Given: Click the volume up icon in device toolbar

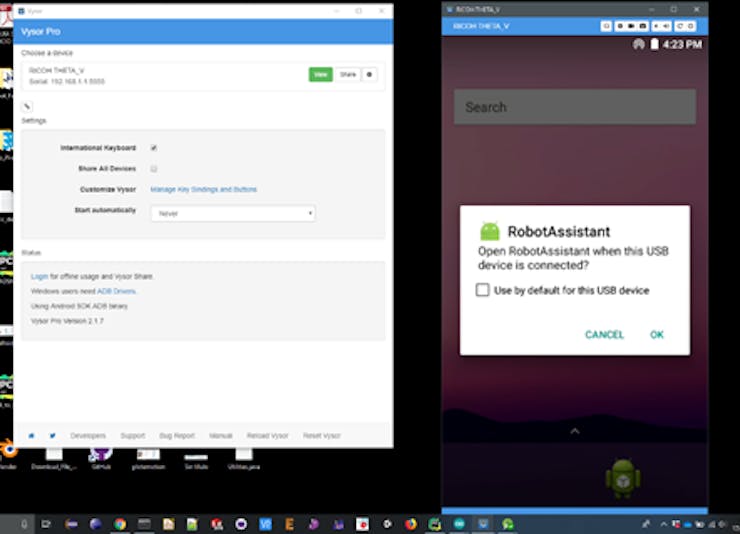Looking at the screenshot, I should pyautogui.click(x=666, y=26).
